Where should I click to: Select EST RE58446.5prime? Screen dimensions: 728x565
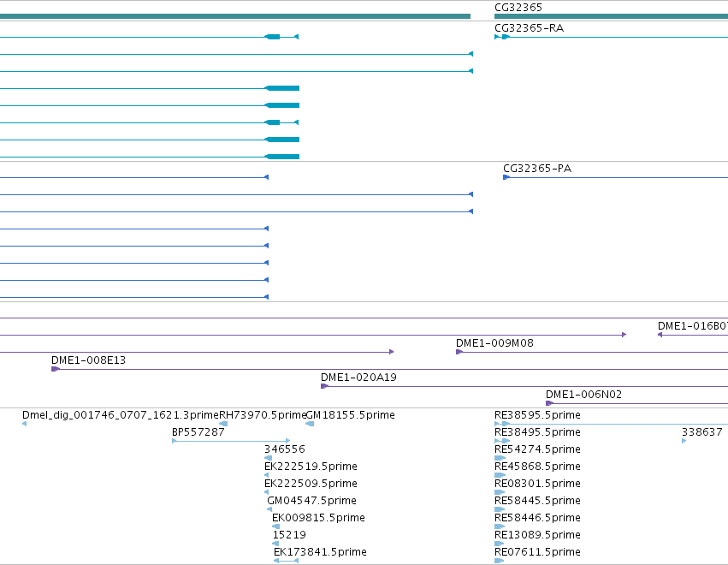[x=537, y=518]
